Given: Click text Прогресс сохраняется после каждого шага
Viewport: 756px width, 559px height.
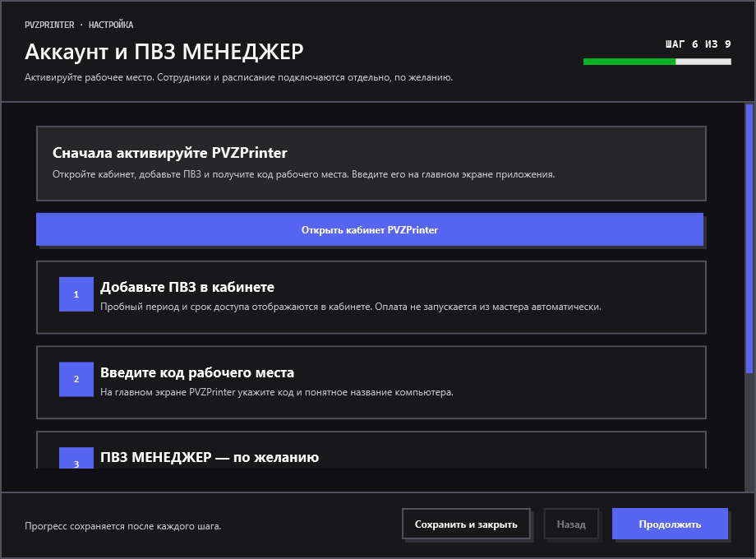Looking at the screenshot, I should [123, 526].
